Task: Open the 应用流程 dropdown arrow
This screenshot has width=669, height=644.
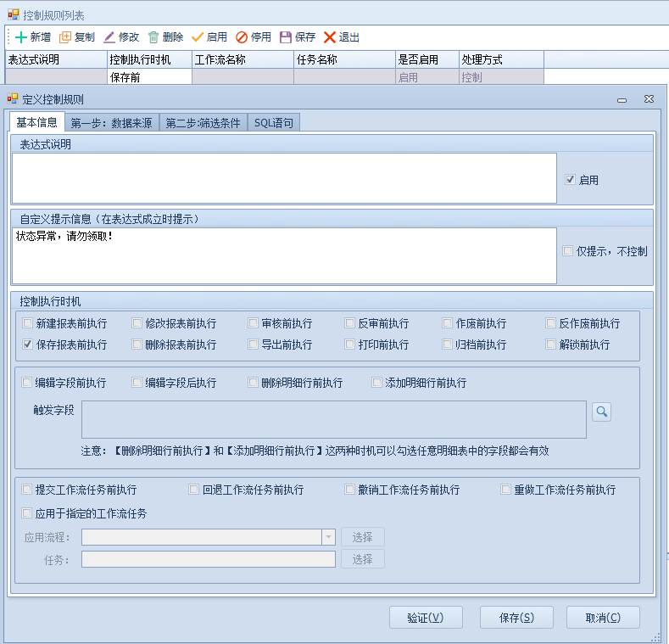Action: tap(328, 537)
